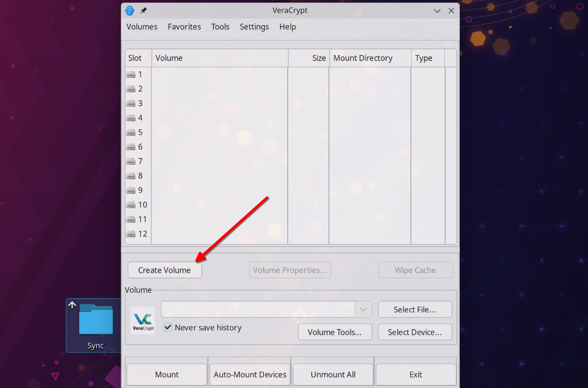Open the volume path history dropdown

click(363, 309)
